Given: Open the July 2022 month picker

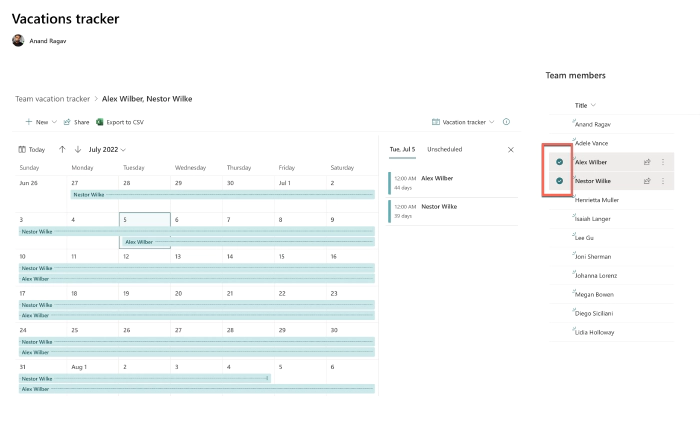Looking at the screenshot, I should (x=107, y=150).
